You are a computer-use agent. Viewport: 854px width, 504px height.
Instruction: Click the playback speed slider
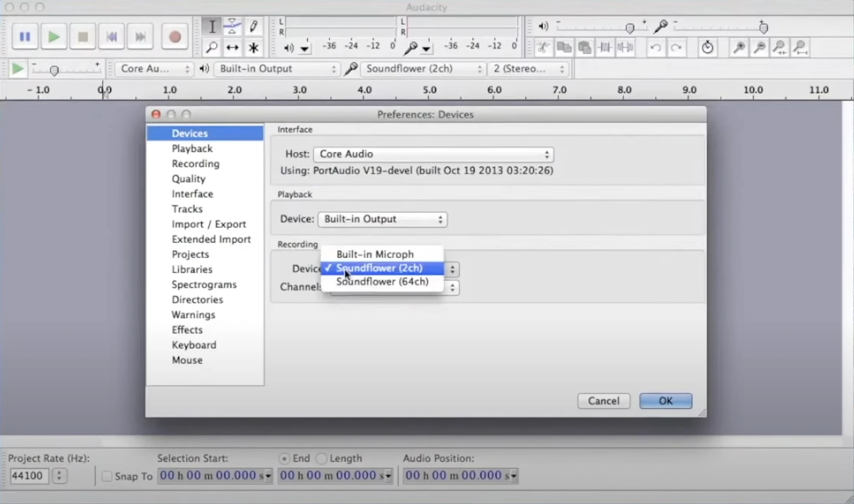54,70
